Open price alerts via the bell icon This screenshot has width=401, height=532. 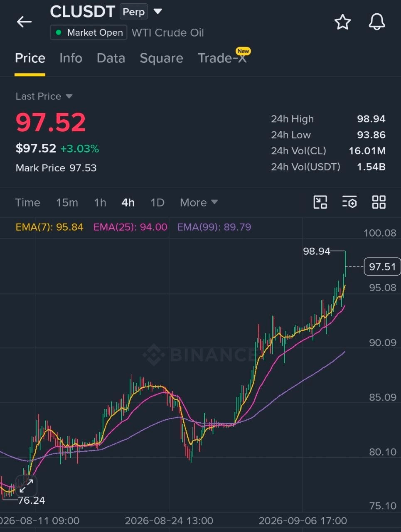pos(377,22)
